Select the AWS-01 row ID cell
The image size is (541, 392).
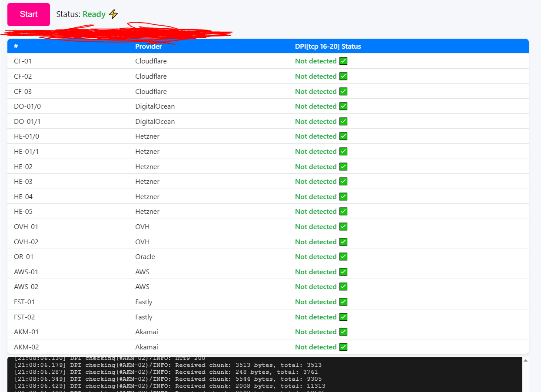coord(26,272)
